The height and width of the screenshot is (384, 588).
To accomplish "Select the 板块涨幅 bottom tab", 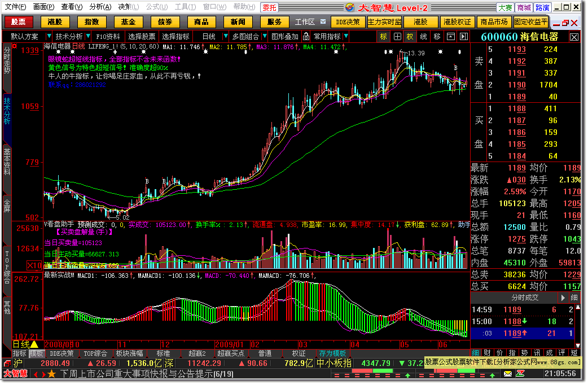I will pos(129,354).
